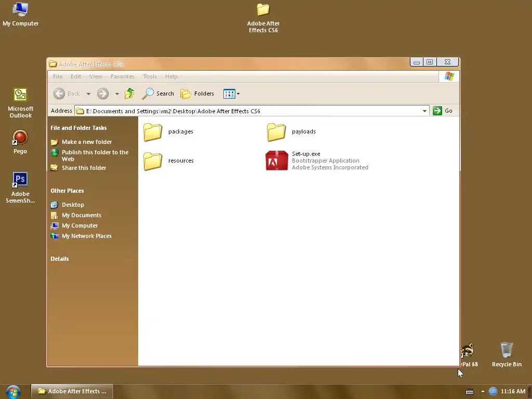Maximize the Explorer window

coord(430,62)
